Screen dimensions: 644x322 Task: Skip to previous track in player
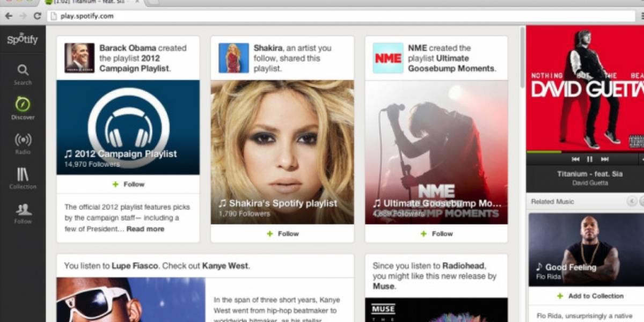pyautogui.click(x=575, y=159)
